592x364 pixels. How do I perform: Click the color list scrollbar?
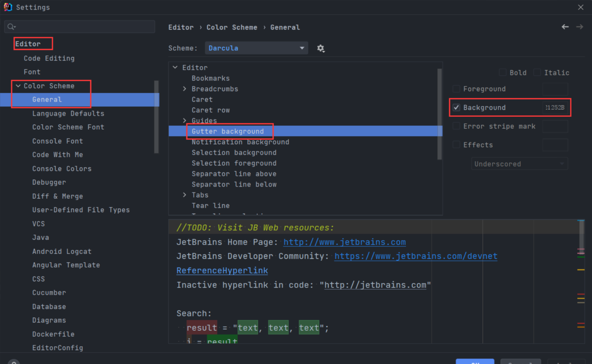(x=439, y=114)
